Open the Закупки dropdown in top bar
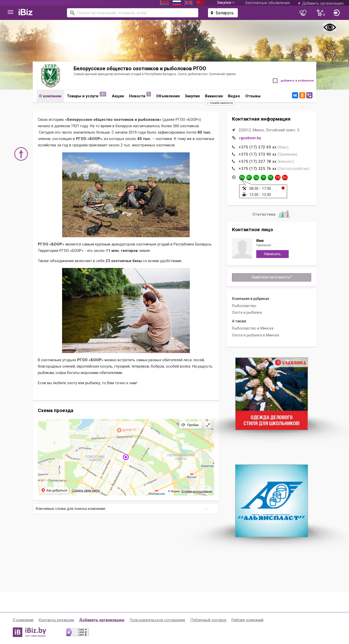Image resolution: width=349 pixels, height=644 pixels. 226,3
